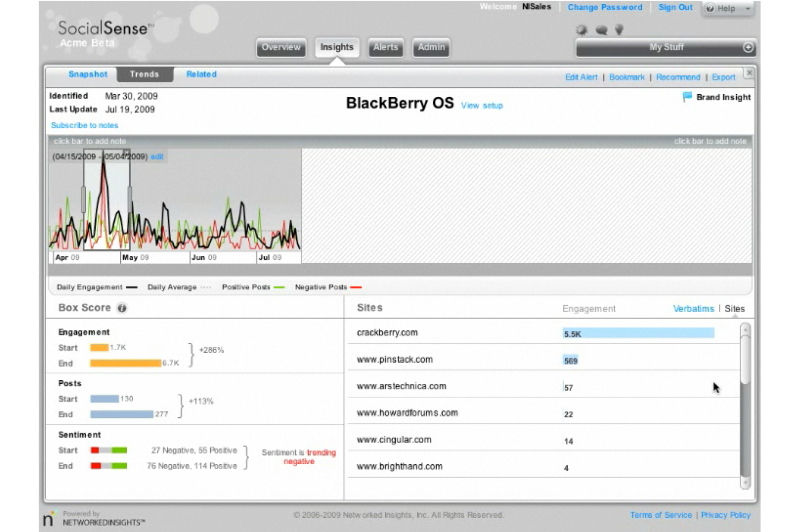
Task: Open the Privacy Policy link
Action: tap(726, 515)
